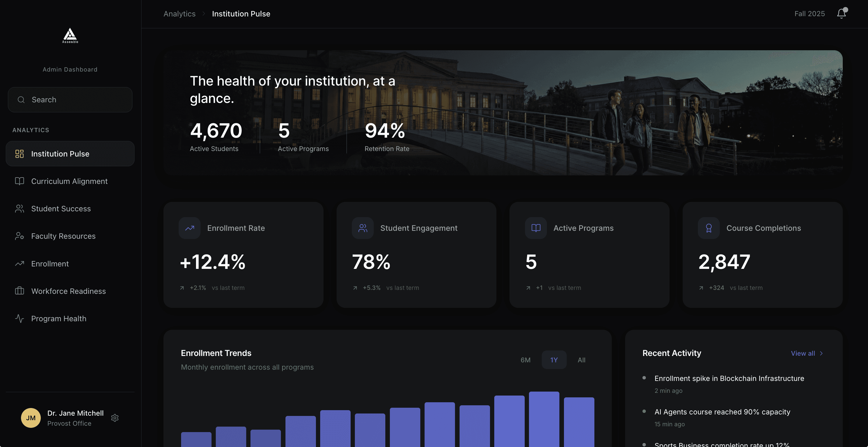
Task: Click breadcrumb chevron after Analytics
Action: coord(204,14)
